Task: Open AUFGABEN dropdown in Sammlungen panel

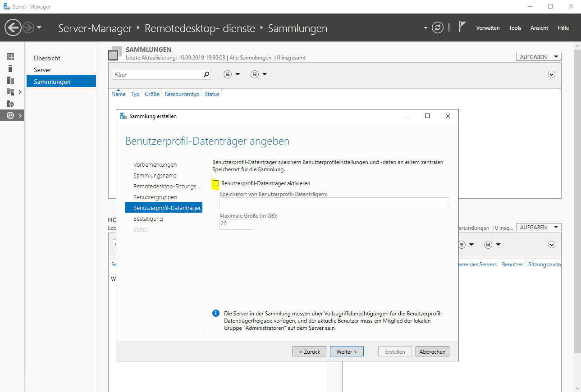Action: tap(539, 57)
